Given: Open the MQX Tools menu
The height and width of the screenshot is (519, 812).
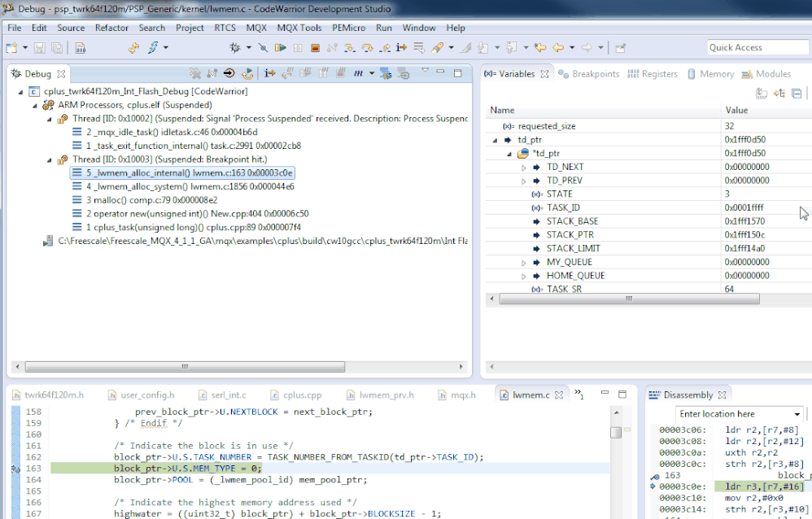Looking at the screenshot, I should pos(299,28).
